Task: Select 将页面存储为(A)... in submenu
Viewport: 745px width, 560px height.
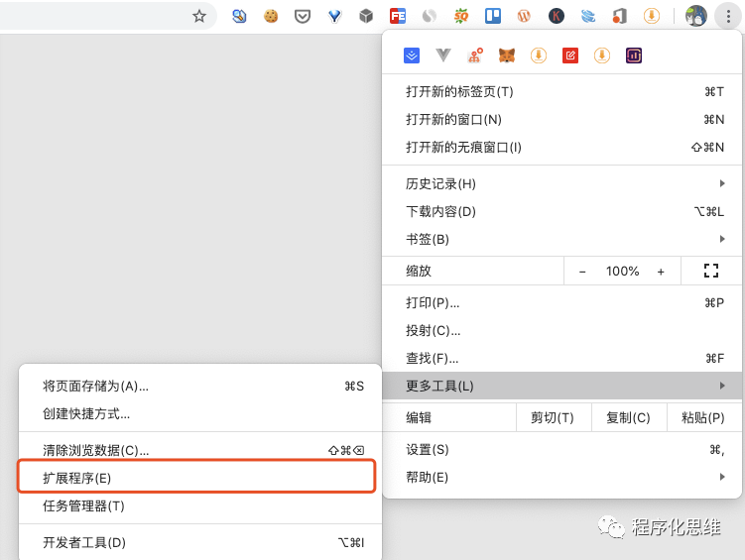Action: (x=200, y=387)
